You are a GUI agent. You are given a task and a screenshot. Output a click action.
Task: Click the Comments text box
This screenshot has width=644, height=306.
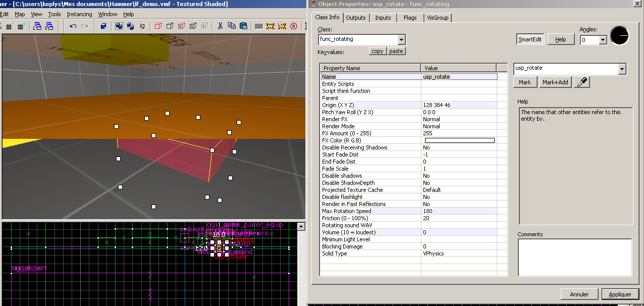[575, 257]
